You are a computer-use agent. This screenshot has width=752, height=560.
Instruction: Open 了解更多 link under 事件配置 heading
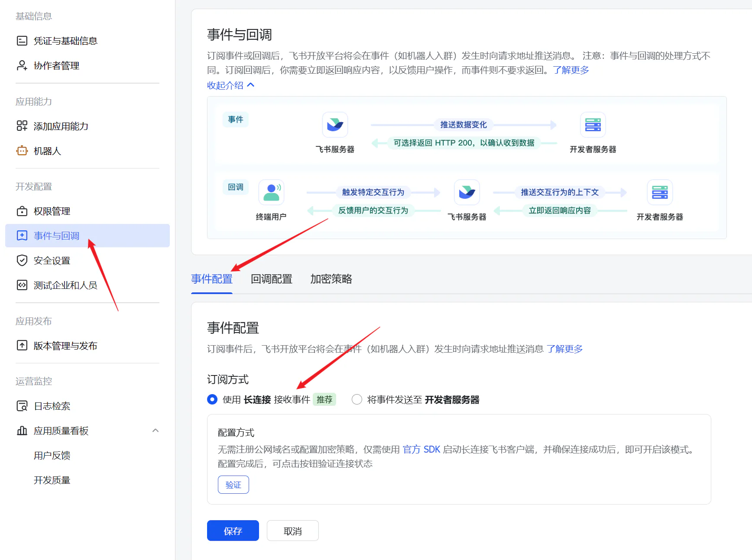point(564,349)
